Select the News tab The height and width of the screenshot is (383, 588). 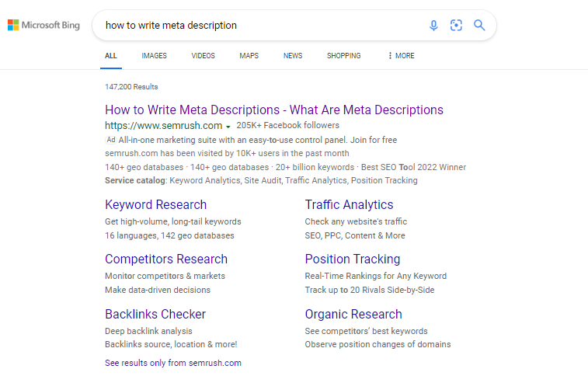(293, 56)
